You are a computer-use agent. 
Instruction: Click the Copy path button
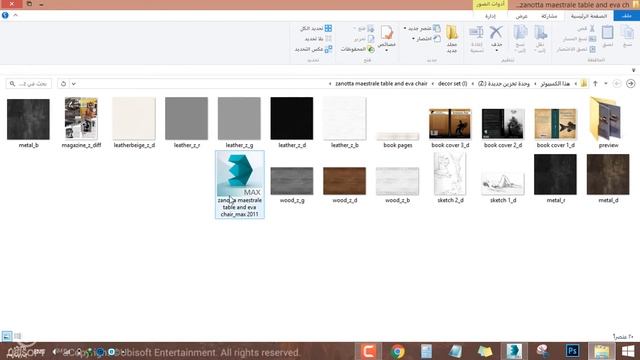click(580, 39)
